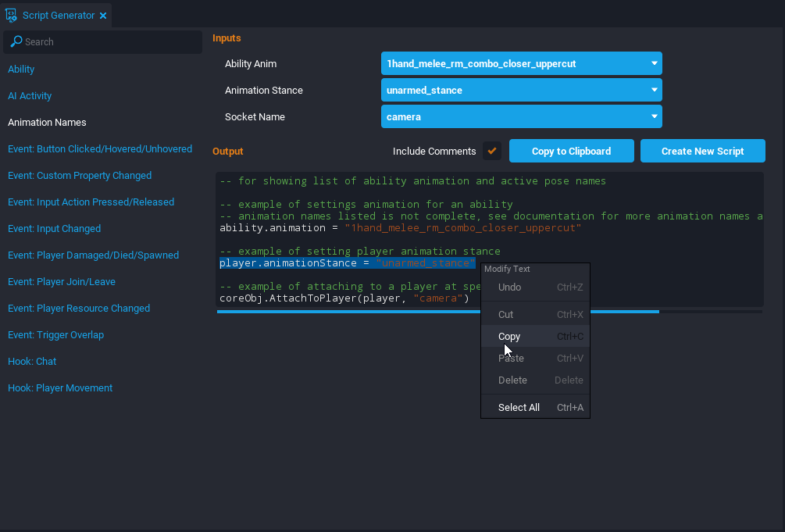The height and width of the screenshot is (532, 785).
Task: Toggle the Include Comments checkbox
Action: click(x=492, y=151)
